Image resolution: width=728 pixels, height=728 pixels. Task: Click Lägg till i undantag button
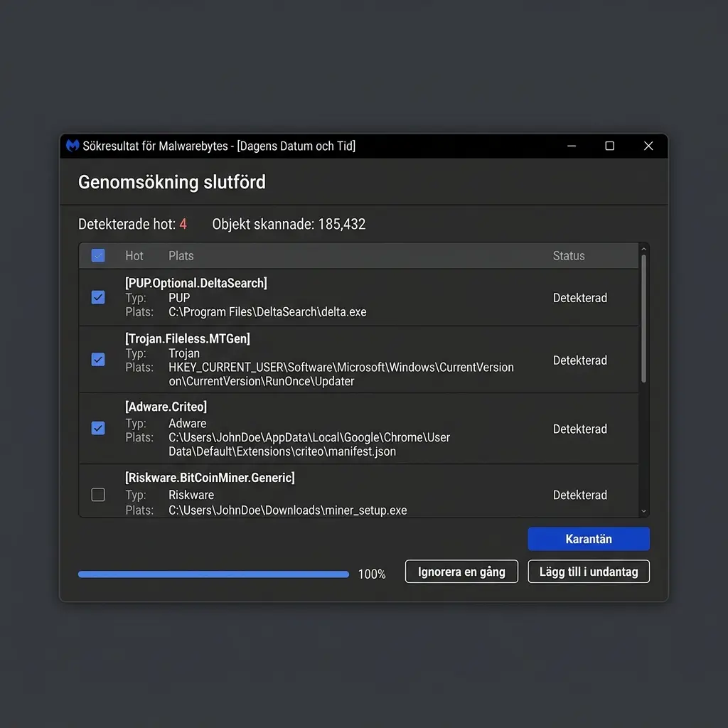[589, 572]
